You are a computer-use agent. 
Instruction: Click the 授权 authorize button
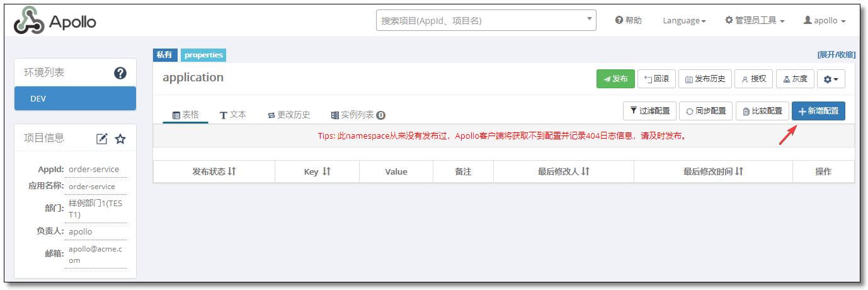pyautogui.click(x=754, y=79)
